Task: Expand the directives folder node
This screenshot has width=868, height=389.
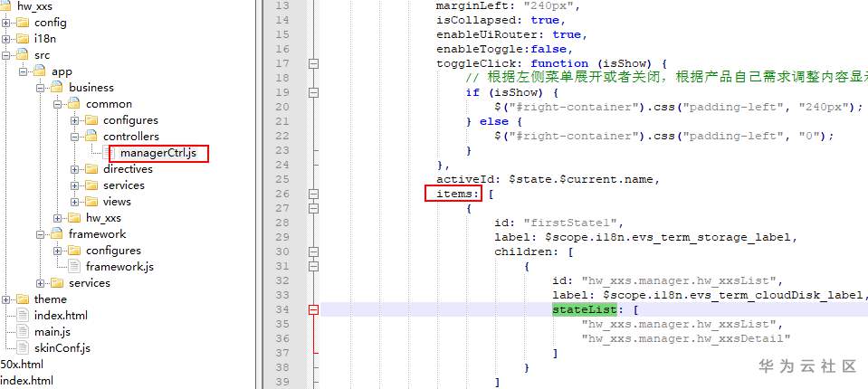Action: click(x=75, y=169)
